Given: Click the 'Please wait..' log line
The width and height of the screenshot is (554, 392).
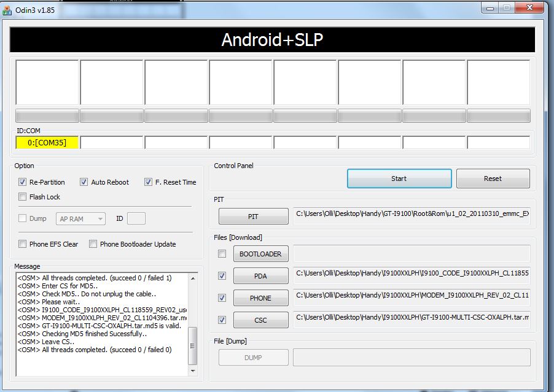Looking at the screenshot, I should [x=49, y=302].
